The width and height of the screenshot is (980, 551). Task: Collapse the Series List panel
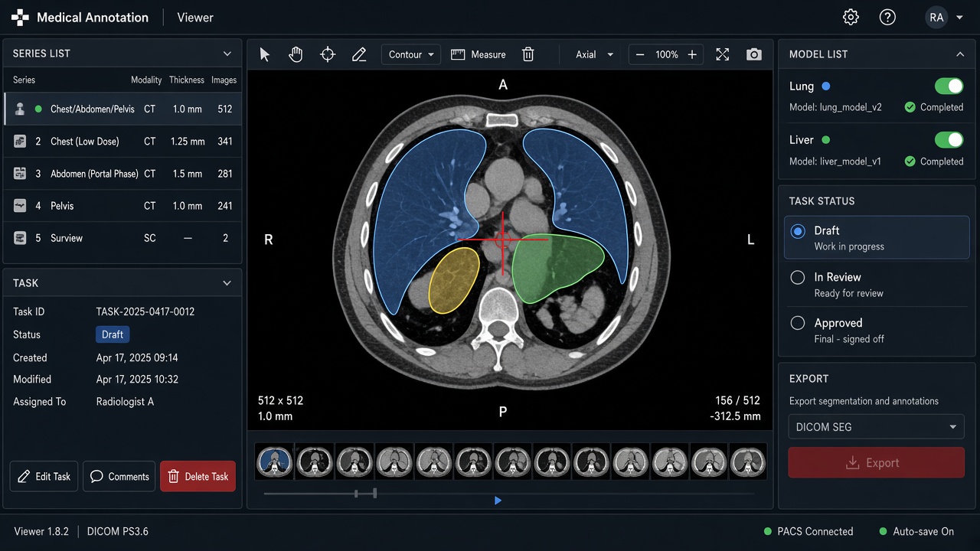pos(227,54)
